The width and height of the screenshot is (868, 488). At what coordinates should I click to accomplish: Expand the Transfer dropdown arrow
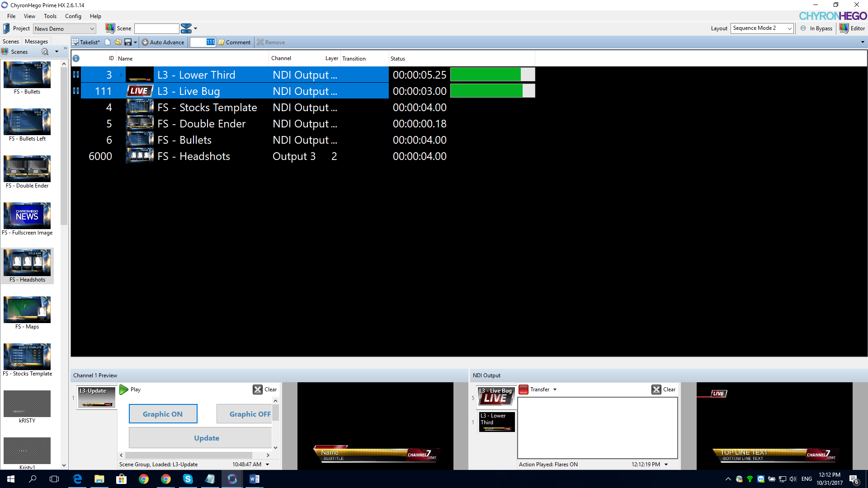(x=555, y=389)
